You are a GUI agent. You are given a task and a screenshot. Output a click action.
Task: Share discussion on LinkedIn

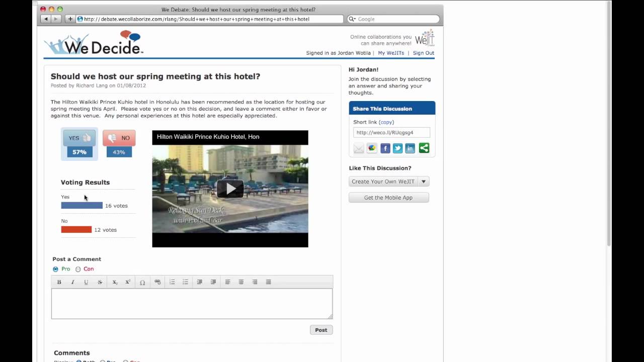click(x=410, y=148)
